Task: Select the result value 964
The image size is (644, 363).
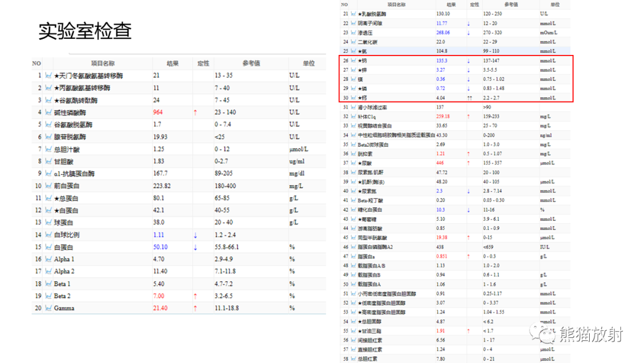Action: tap(157, 112)
